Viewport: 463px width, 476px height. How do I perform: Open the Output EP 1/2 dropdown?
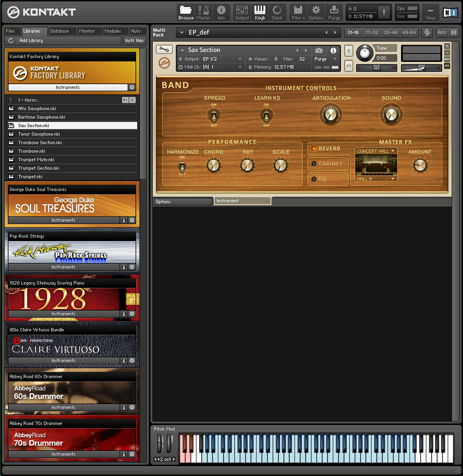tap(240, 59)
